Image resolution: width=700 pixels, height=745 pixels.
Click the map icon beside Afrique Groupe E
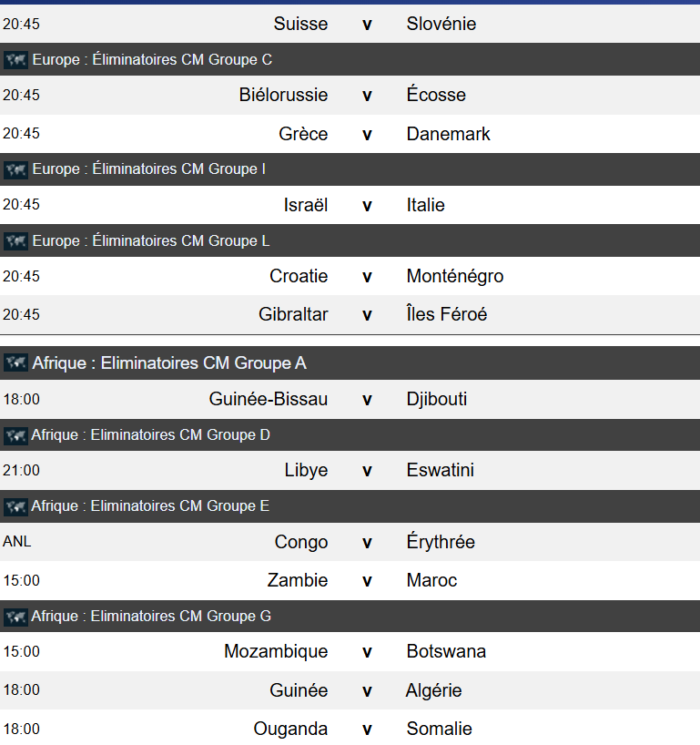(15, 506)
